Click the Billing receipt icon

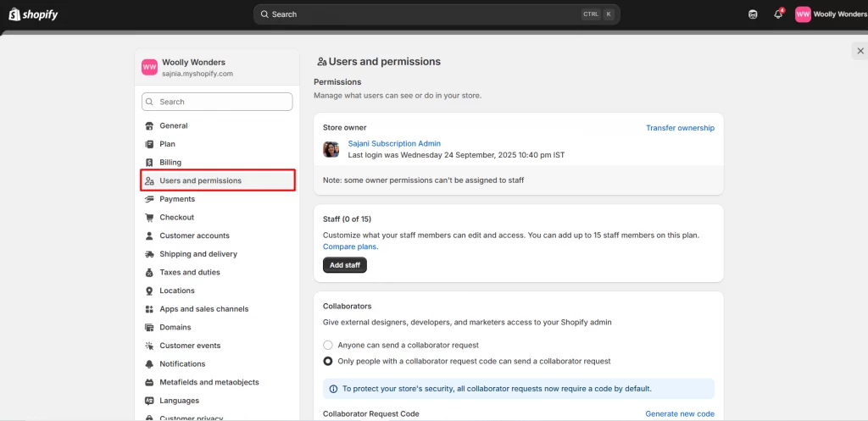[x=149, y=162]
